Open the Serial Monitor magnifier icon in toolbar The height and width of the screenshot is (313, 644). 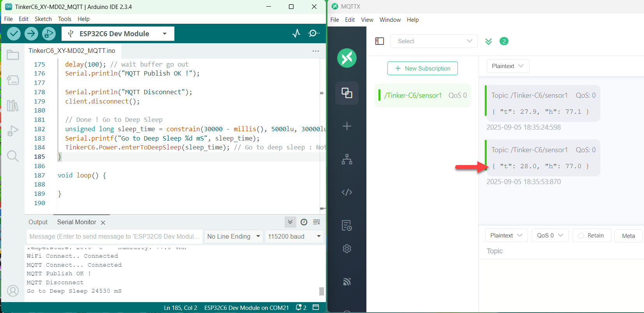click(x=313, y=33)
